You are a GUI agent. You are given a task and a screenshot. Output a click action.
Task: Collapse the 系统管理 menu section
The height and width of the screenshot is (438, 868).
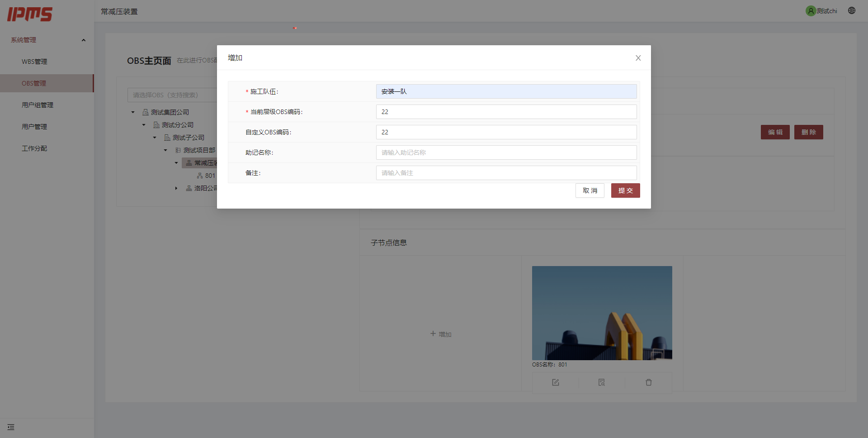click(47, 40)
